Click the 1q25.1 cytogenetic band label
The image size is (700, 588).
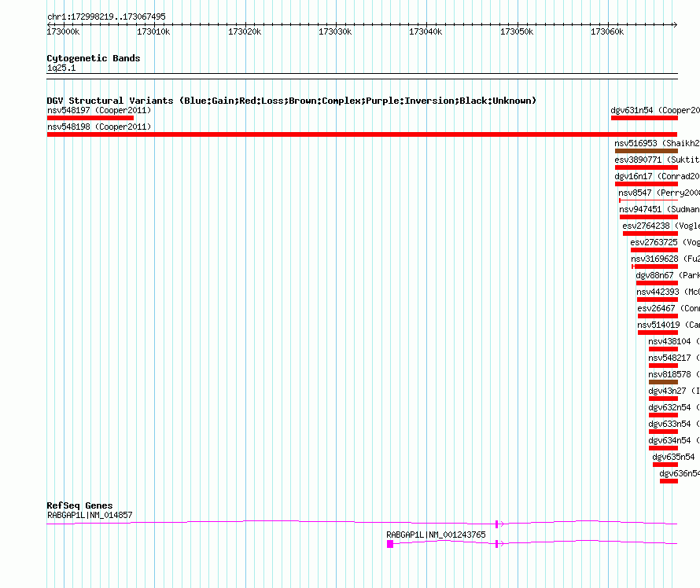tap(61, 68)
